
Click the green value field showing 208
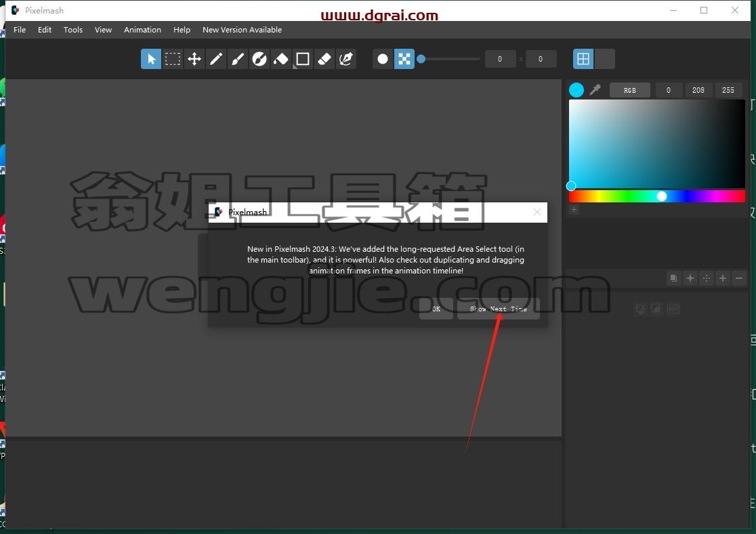(x=698, y=90)
